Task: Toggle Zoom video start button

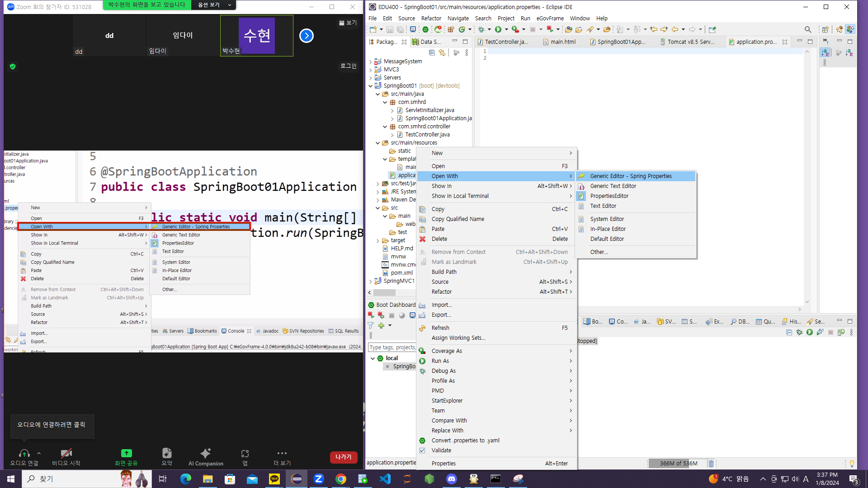Action: [66, 454]
